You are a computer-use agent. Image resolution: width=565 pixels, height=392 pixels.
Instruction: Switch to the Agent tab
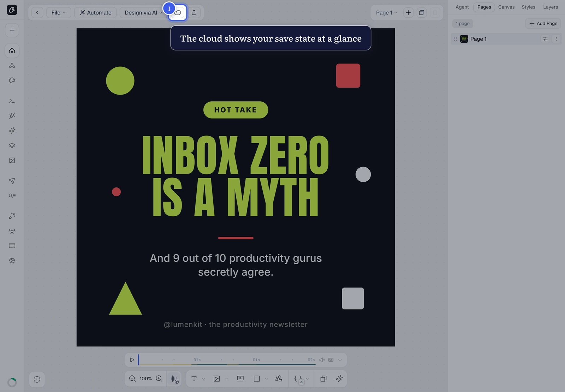click(x=462, y=7)
